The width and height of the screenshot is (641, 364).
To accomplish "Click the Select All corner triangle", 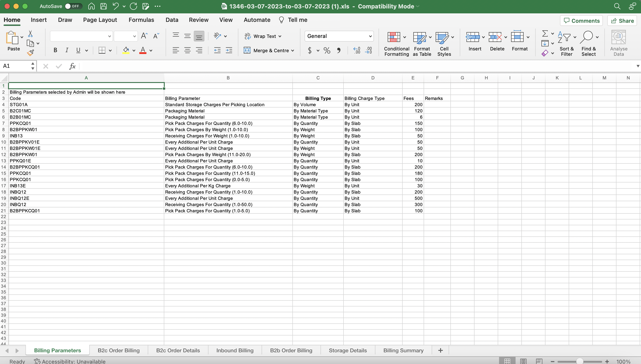I will click(4, 78).
